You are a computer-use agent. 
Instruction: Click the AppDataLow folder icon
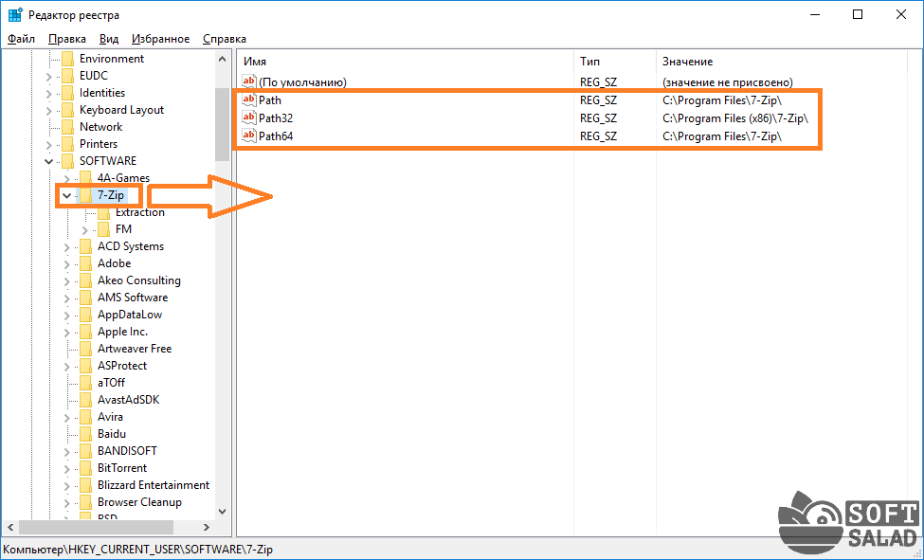point(86,315)
